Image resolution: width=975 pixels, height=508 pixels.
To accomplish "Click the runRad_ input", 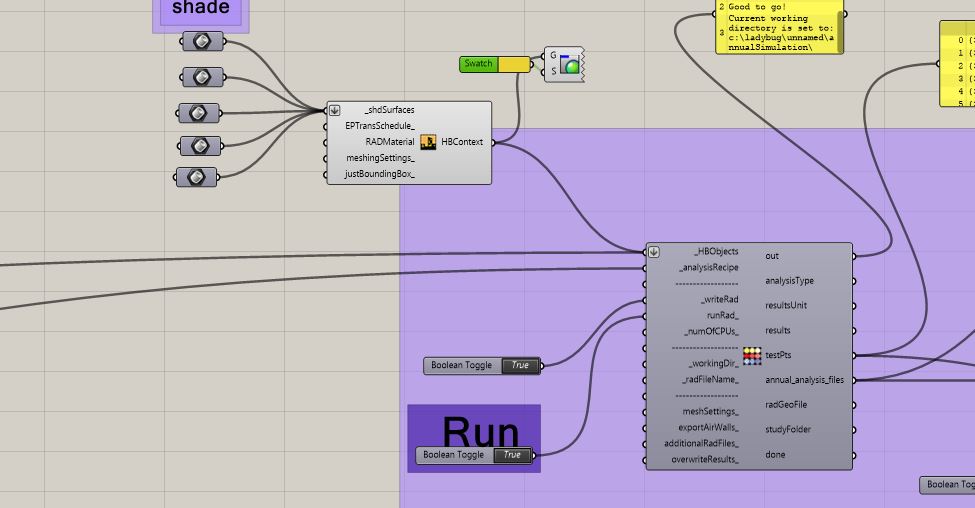I will click(x=723, y=316).
